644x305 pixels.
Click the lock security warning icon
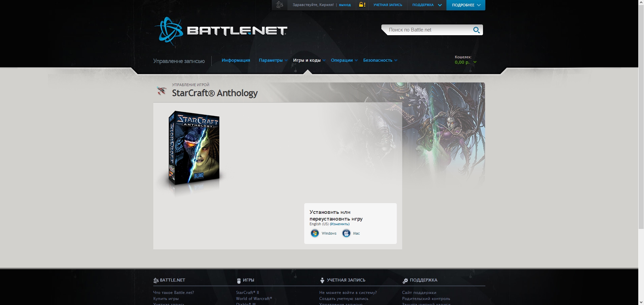pos(362,5)
